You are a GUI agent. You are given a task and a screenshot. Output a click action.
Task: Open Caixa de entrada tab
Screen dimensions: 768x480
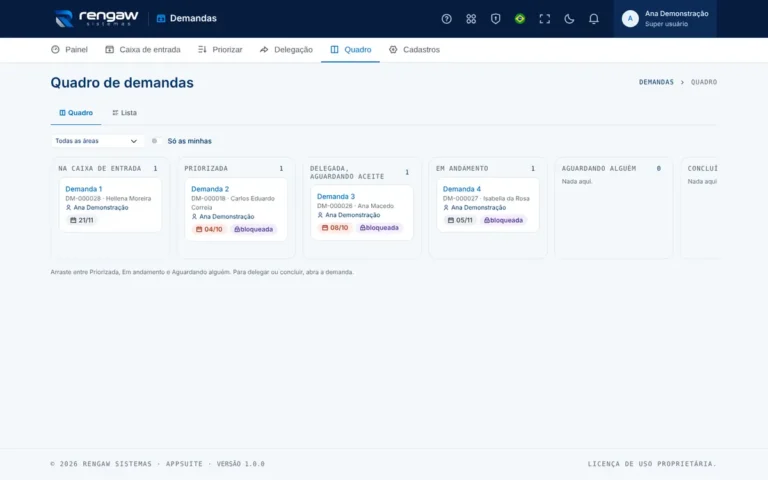pos(143,49)
